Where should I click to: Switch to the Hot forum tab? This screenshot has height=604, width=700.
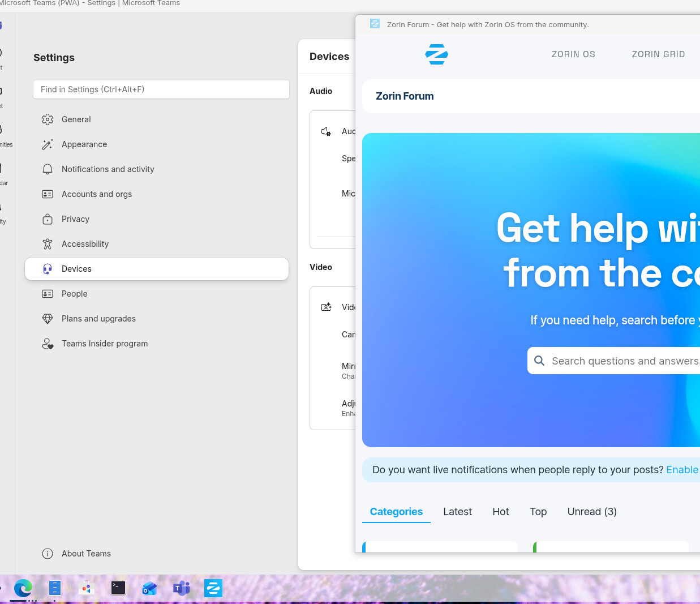coord(500,512)
